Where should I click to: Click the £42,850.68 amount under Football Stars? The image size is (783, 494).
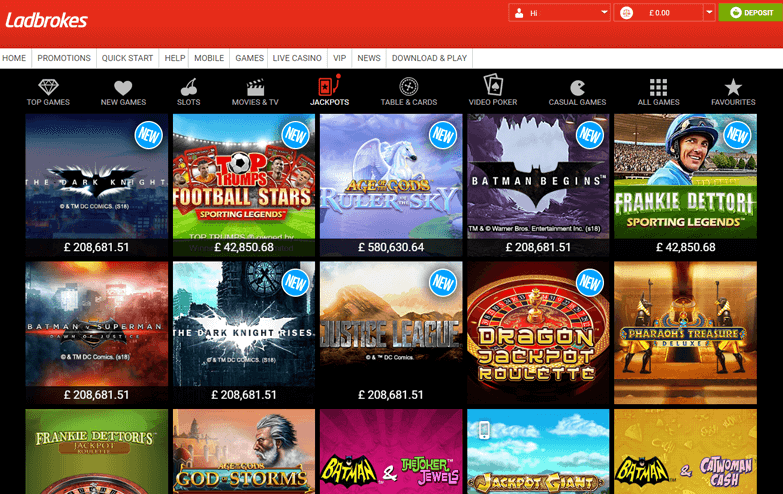(x=244, y=247)
